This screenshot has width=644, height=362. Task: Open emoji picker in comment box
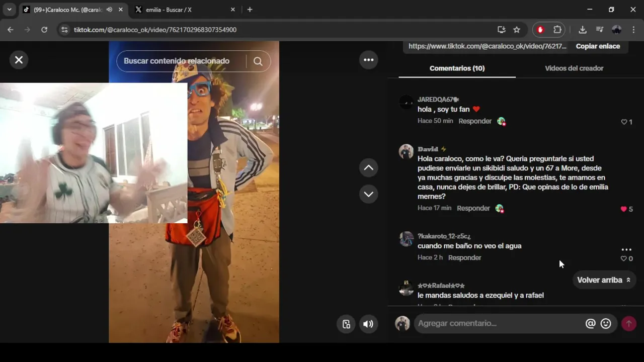click(606, 324)
